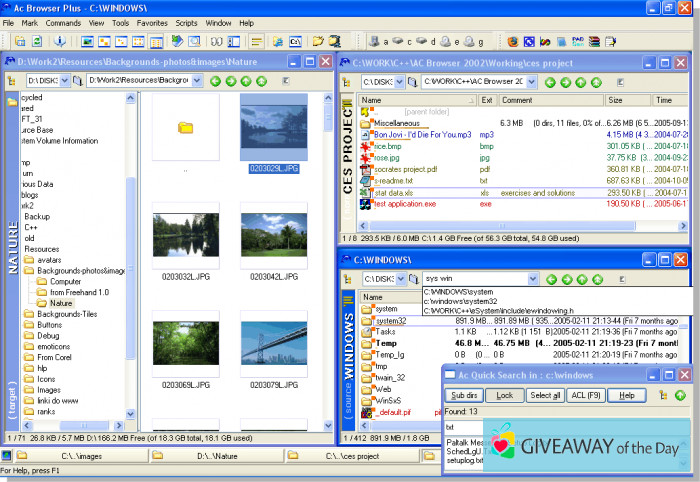Expand path dropdown in ces project panel
Screen dimensions: 700x482
tap(531, 81)
